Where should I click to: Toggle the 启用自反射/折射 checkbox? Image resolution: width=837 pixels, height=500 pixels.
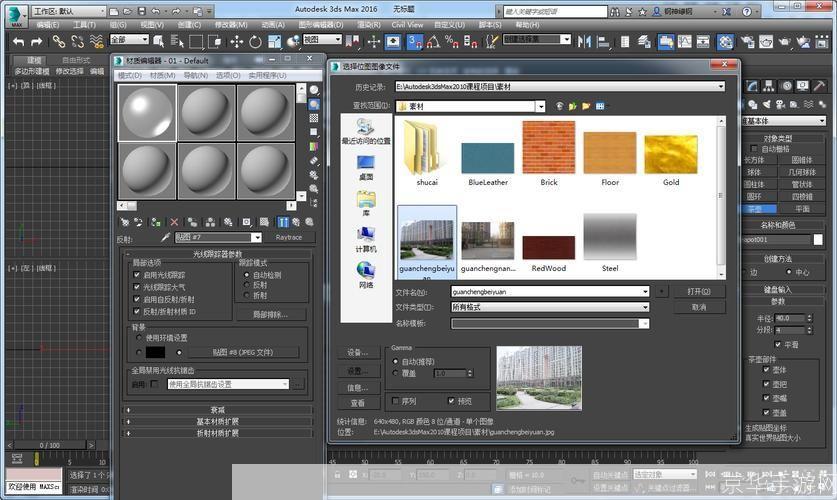pyautogui.click(x=137, y=299)
